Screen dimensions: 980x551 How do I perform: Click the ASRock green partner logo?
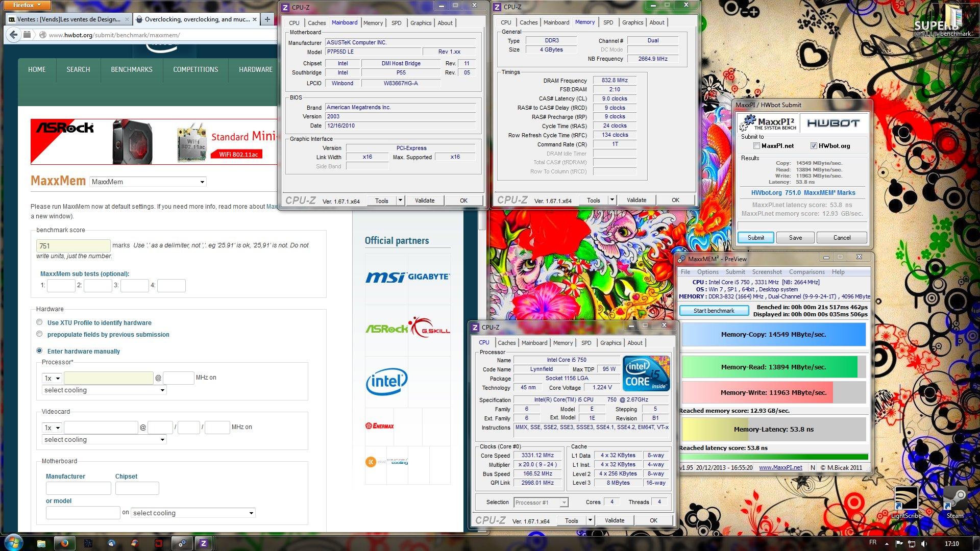pos(386,329)
